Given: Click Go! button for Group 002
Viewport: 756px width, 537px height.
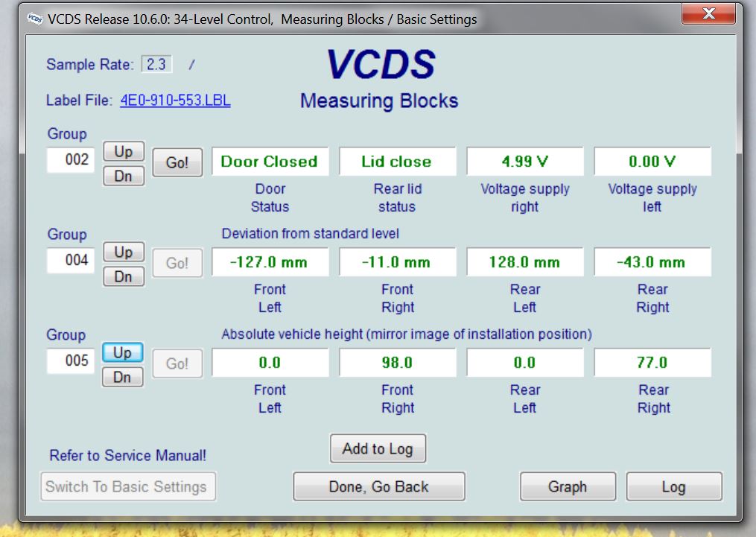Looking at the screenshot, I should tap(177, 163).
